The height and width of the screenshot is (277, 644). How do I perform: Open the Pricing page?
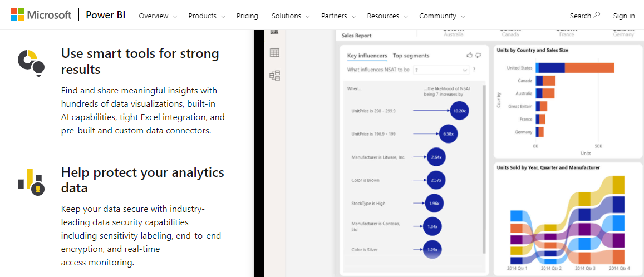(x=247, y=16)
